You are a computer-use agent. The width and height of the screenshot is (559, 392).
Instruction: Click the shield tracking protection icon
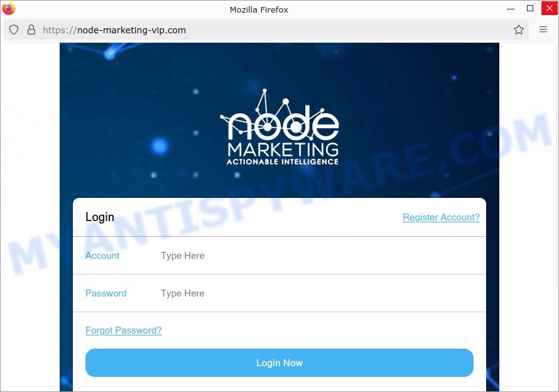point(14,30)
